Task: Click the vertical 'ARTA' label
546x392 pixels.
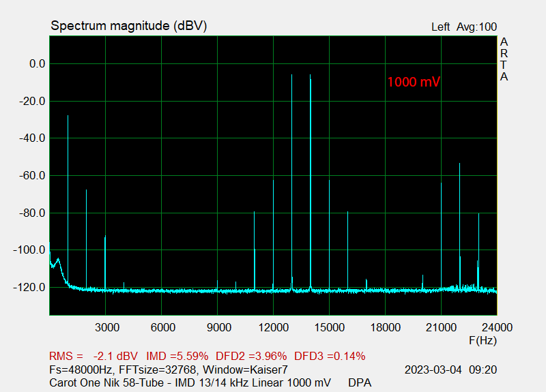Action: pyautogui.click(x=504, y=59)
